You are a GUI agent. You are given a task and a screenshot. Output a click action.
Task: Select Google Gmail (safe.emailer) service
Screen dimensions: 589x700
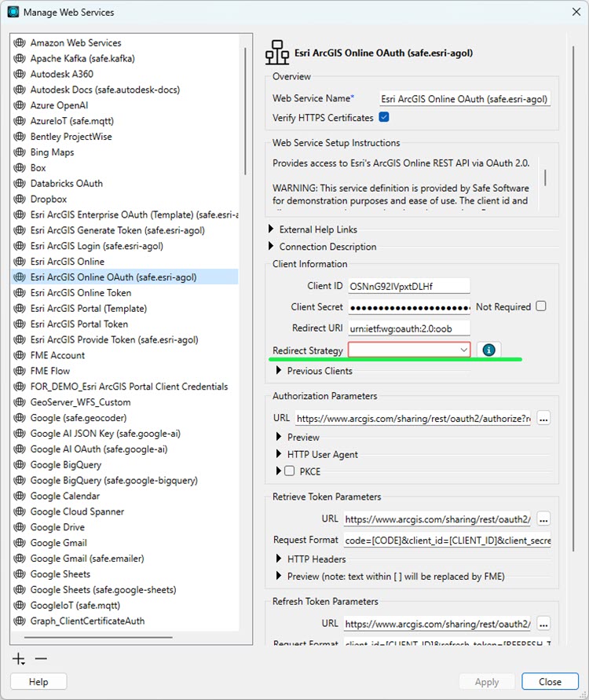click(x=125, y=559)
